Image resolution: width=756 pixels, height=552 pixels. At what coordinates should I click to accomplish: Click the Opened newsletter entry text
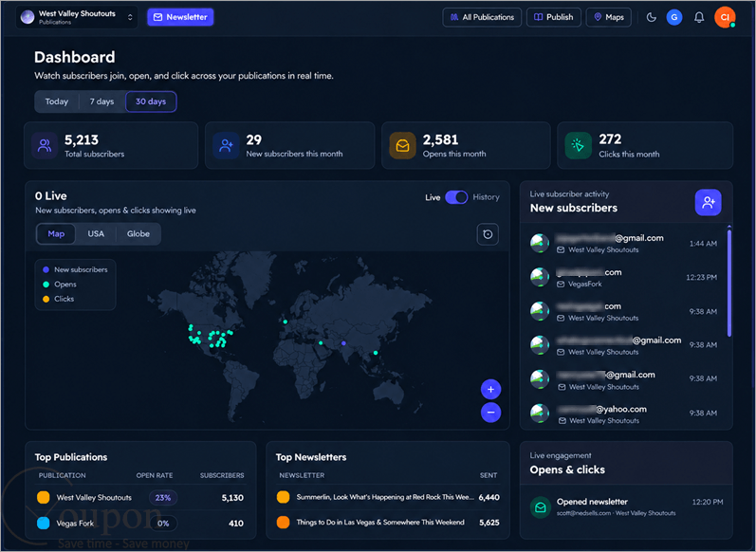tap(592, 502)
